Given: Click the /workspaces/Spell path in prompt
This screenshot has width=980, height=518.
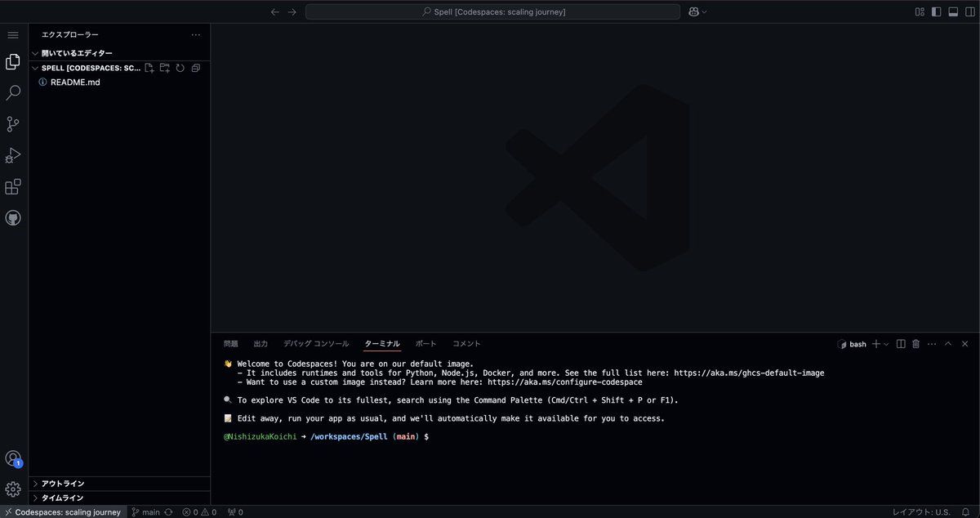Looking at the screenshot, I should point(349,437).
